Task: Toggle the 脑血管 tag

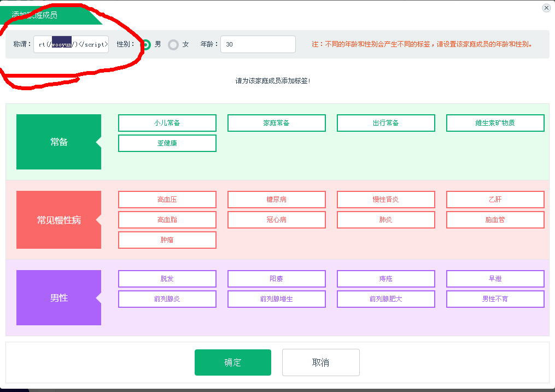Action: click(495, 220)
